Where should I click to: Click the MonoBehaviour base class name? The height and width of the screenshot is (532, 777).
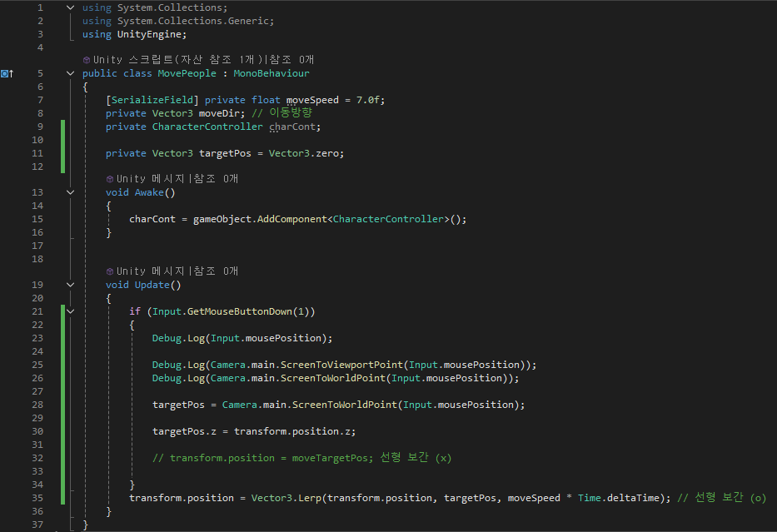coord(271,73)
